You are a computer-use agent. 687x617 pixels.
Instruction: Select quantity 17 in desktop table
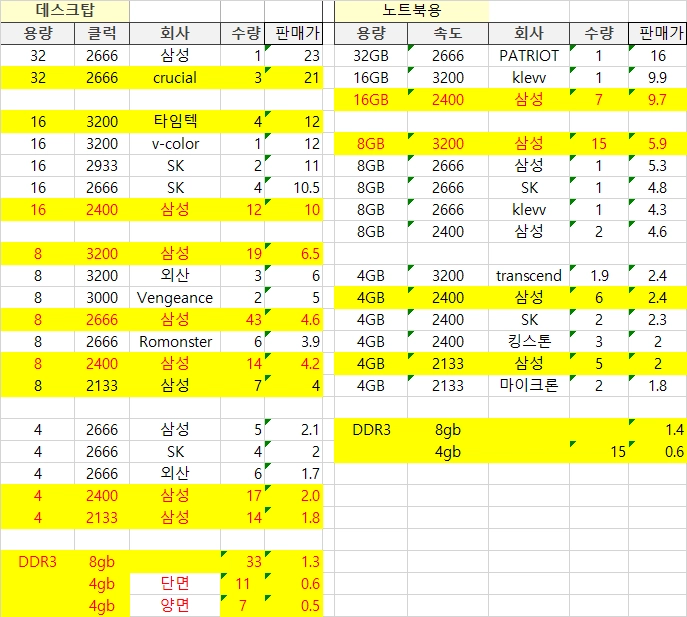[242, 496]
